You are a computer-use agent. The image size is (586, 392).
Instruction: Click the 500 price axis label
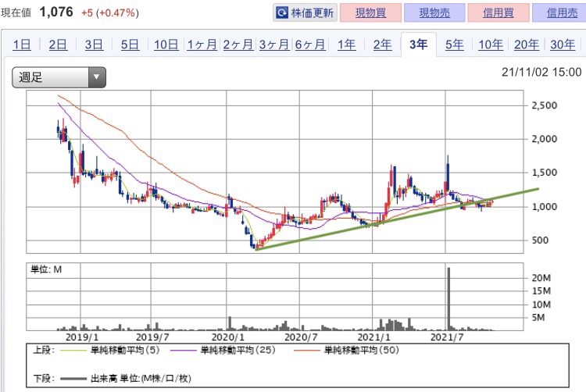point(540,240)
